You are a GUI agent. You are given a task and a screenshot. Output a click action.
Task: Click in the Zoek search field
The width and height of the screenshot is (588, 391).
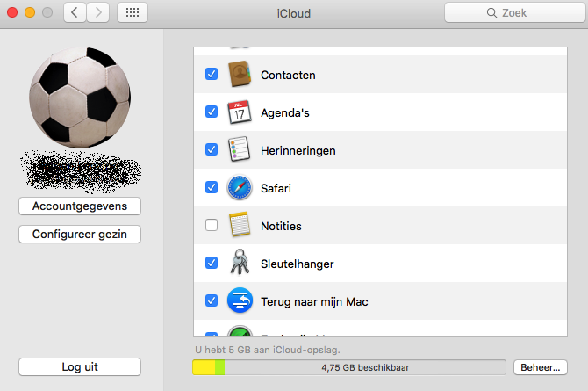(515, 13)
